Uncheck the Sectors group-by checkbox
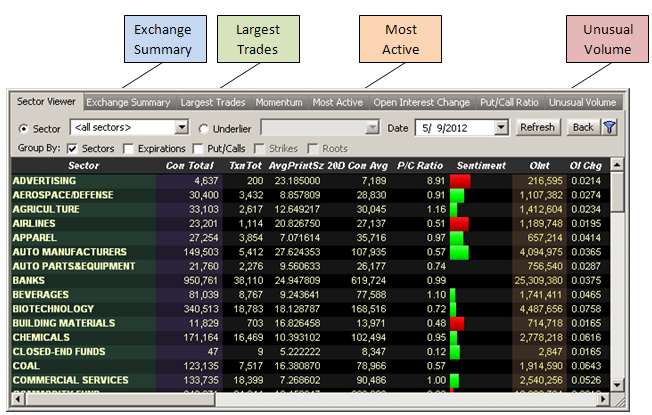Viewport: 652px width, 415px height. click(x=72, y=148)
